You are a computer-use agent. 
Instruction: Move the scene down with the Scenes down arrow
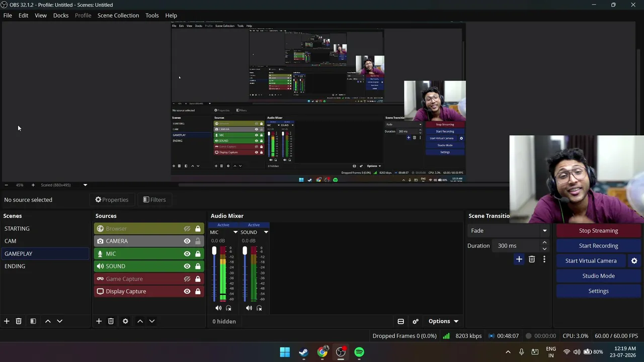pos(59,321)
